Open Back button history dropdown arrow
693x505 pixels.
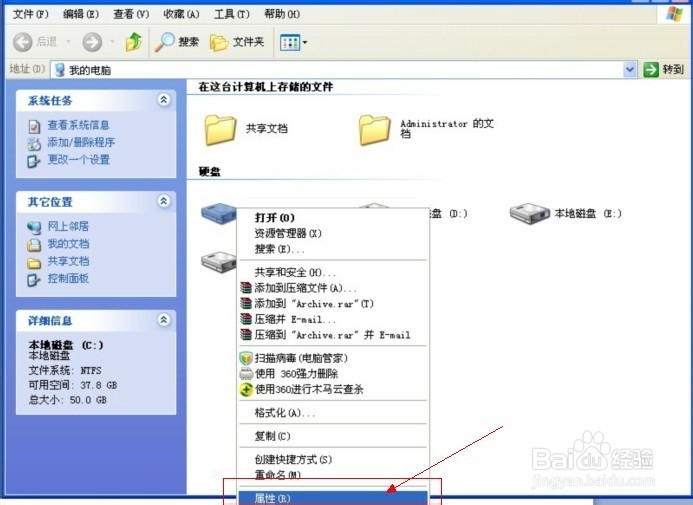click(x=69, y=42)
